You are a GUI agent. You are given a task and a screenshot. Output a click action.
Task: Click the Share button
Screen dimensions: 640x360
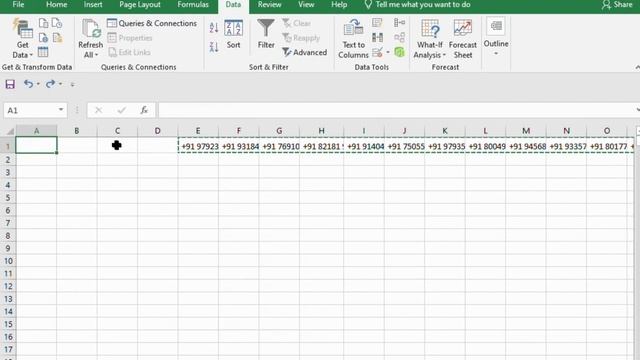pyautogui.click(x=617, y=4)
